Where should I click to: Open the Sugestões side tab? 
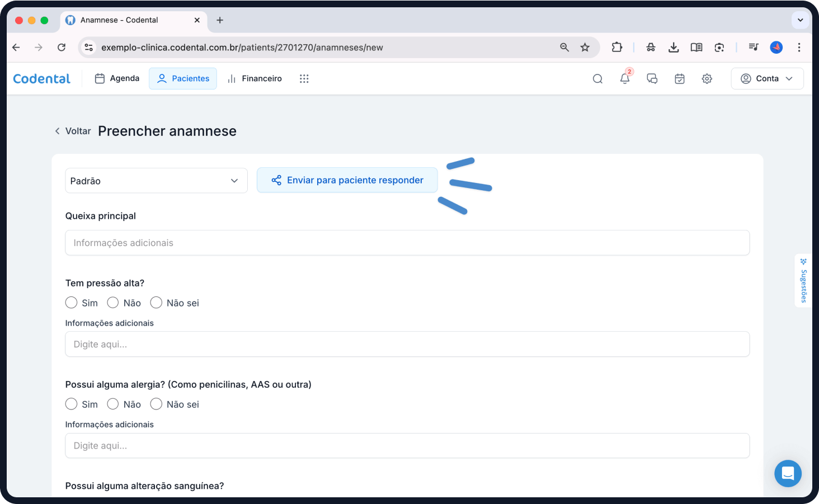803,281
